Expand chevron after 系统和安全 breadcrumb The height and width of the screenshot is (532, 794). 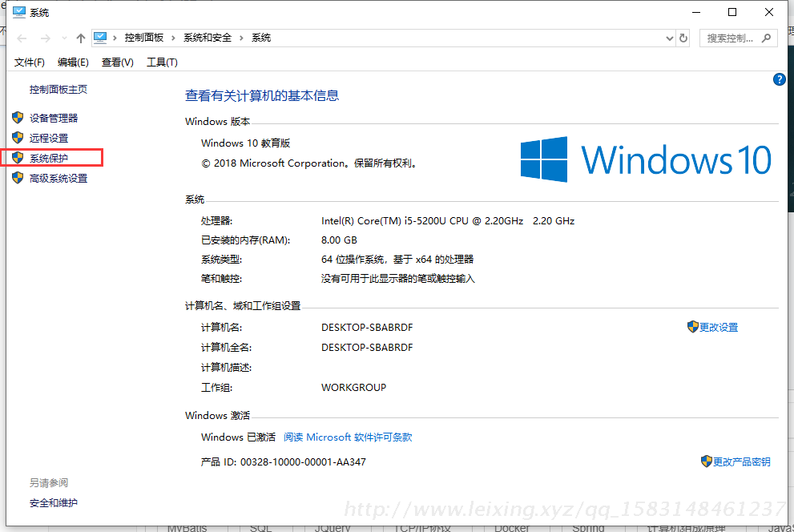click(241, 38)
